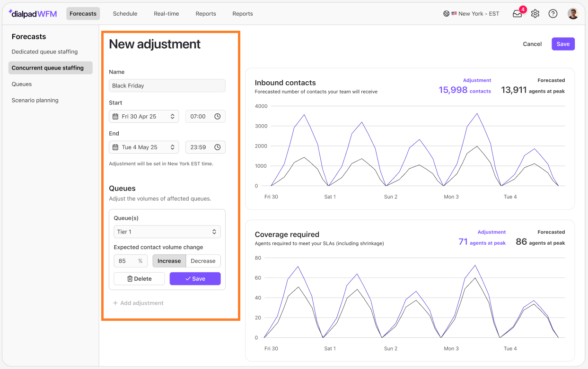The image size is (588, 369).
Task: Edit the Black Friday name field
Action: coord(167,86)
